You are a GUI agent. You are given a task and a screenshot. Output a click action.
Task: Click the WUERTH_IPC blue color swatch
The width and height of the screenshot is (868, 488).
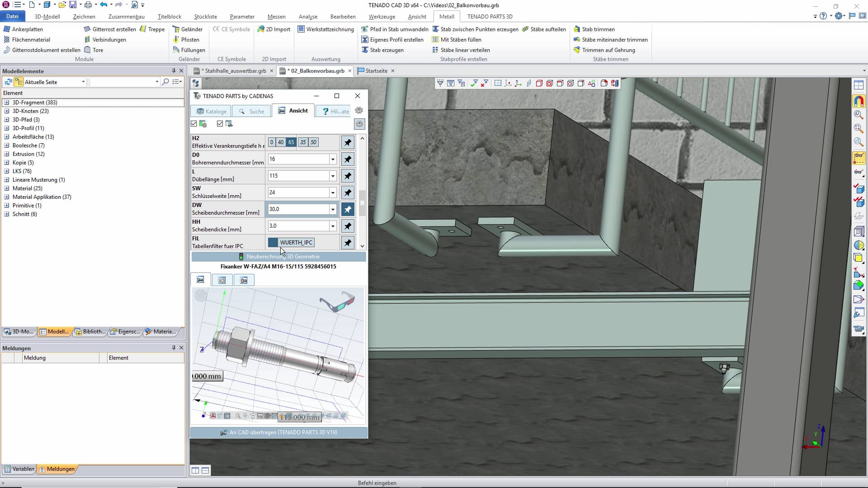coord(273,243)
